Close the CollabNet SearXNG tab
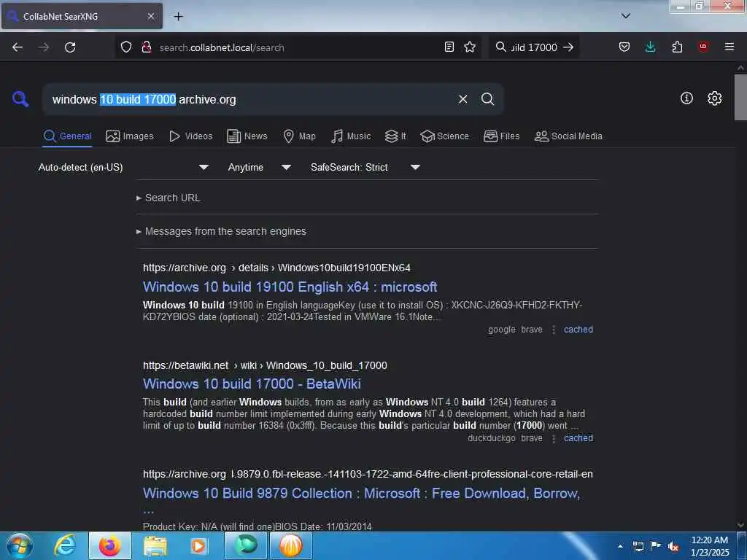This screenshot has width=747, height=560. (x=150, y=16)
